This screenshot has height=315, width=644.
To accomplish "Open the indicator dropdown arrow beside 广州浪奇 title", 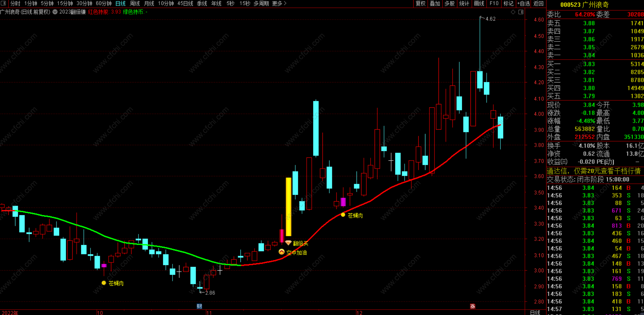I will tap(55, 12).
